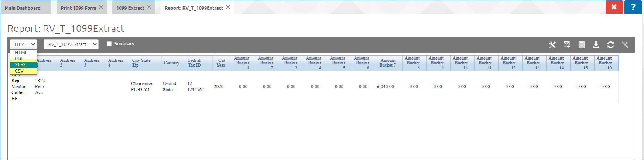Viewport: 644px width, 160px height.
Task: Open help via the blue question mark
Action: click(x=633, y=7)
